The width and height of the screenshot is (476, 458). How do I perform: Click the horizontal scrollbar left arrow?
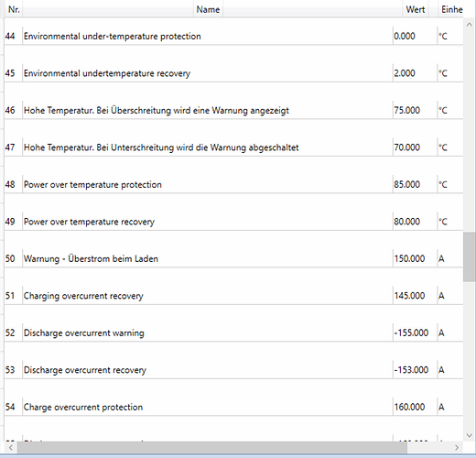(11, 448)
